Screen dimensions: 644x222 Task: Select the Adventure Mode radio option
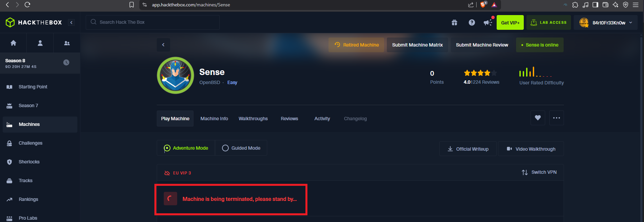tap(186, 148)
